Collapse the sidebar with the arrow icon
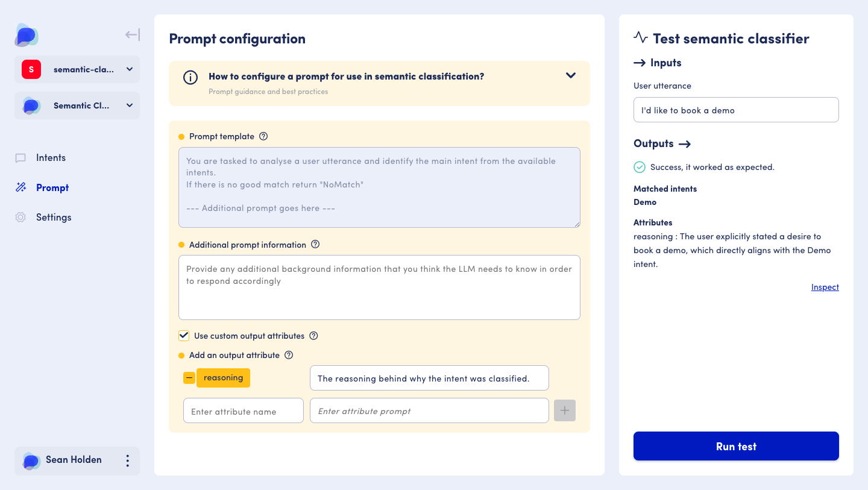Image resolution: width=868 pixels, height=490 pixels. 132,35
